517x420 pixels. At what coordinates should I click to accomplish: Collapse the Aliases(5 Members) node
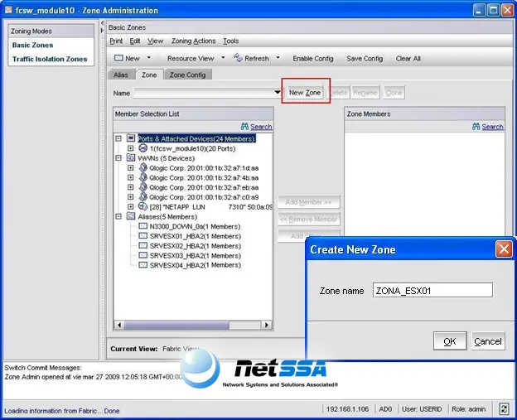[118, 216]
